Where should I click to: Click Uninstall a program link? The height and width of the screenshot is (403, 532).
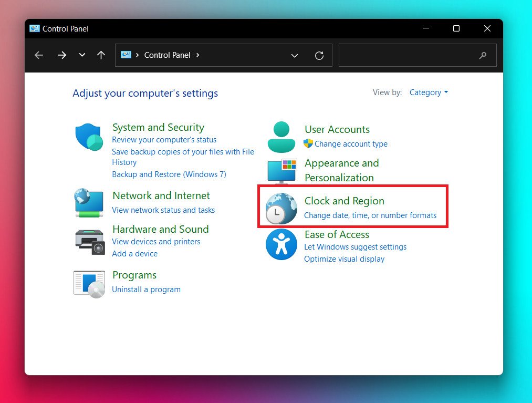pyautogui.click(x=146, y=290)
